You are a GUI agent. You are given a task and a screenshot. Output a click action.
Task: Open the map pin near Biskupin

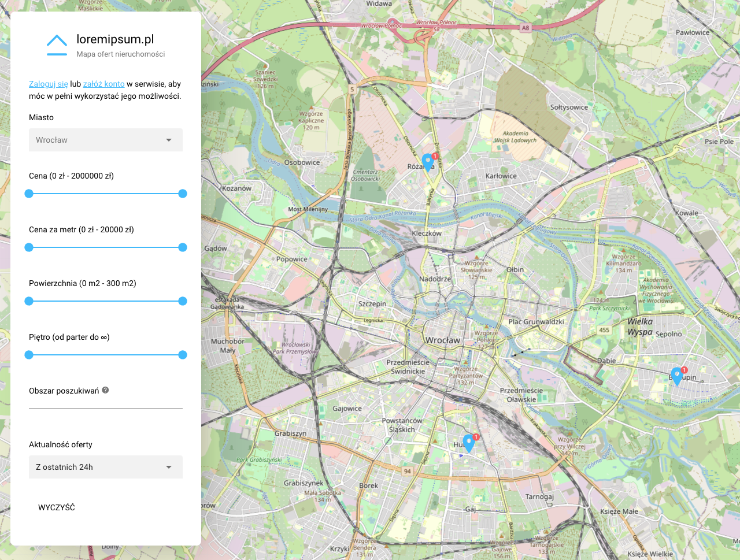(677, 377)
